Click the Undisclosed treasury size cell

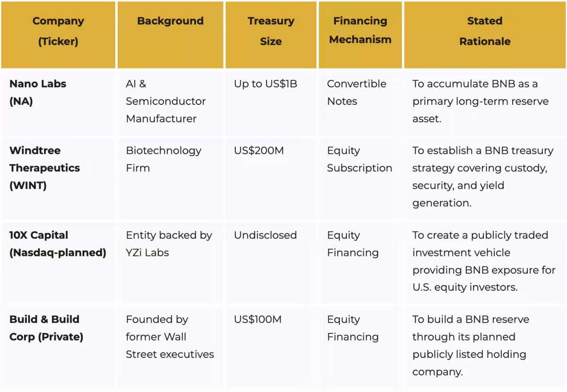265,235
